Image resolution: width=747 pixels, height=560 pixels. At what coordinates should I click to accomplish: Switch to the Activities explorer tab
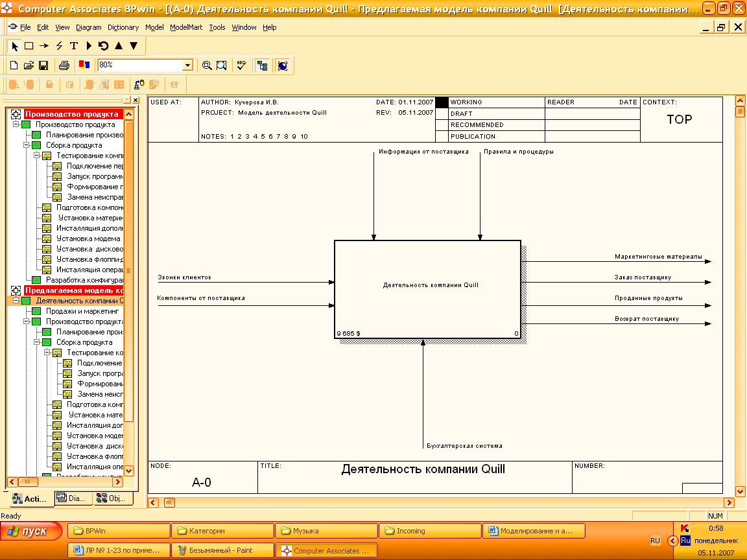coord(30,498)
